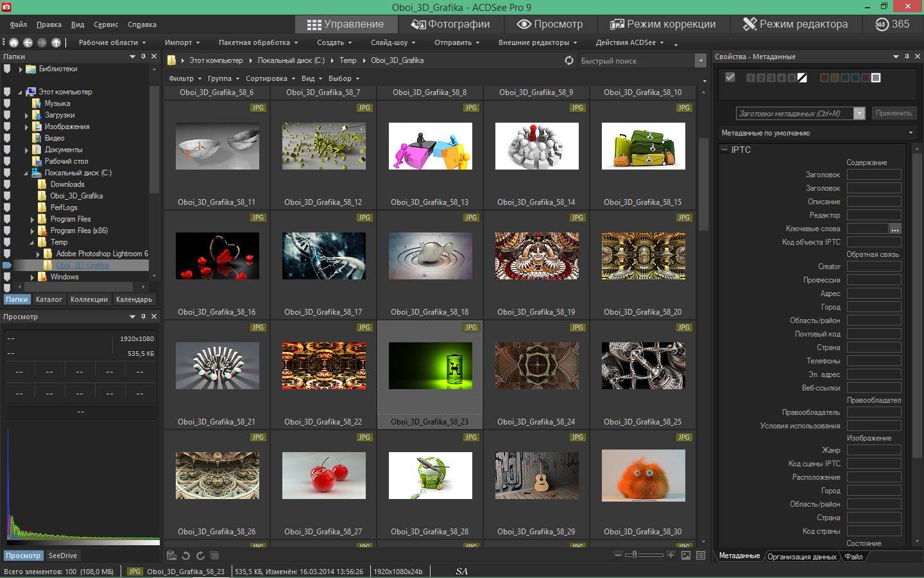Click the ACDSee app icon in the title bar
The width and height of the screenshot is (924, 578).
click(7, 7)
